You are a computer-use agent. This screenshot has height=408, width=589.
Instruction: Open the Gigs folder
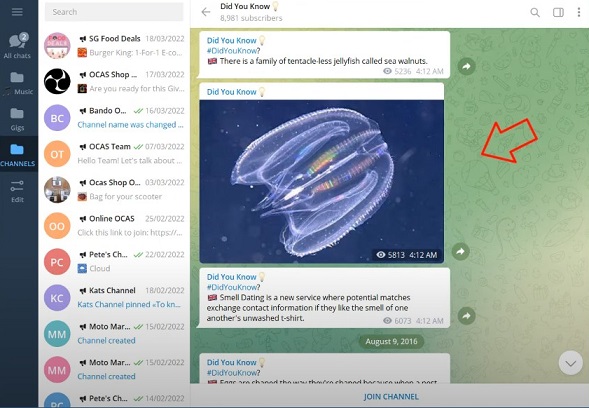[x=17, y=119]
